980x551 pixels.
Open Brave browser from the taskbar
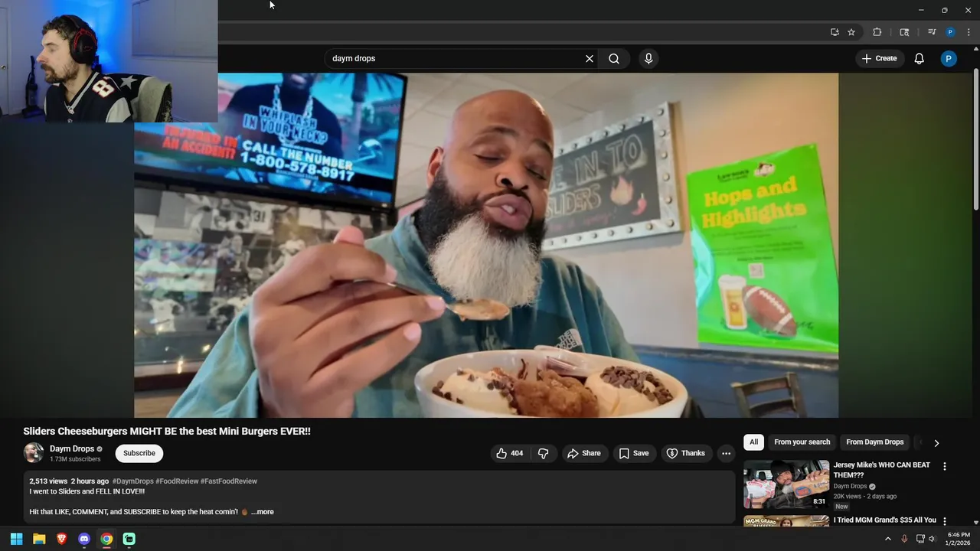(x=62, y=539)
